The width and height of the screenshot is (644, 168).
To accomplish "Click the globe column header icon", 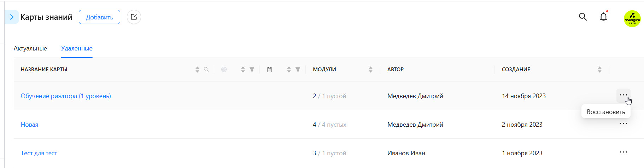I will pos(224,70).
